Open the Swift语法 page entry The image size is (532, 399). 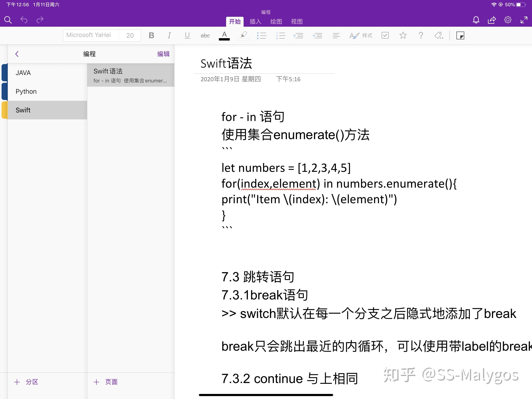131,75
